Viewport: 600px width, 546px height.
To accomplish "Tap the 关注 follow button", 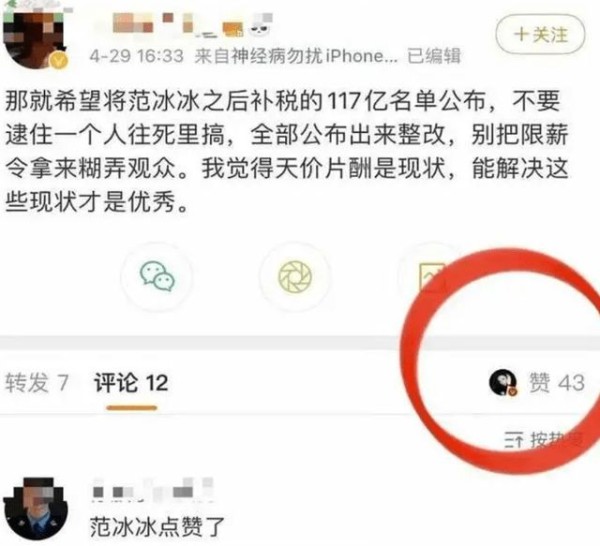I will [x=540, y=34].
